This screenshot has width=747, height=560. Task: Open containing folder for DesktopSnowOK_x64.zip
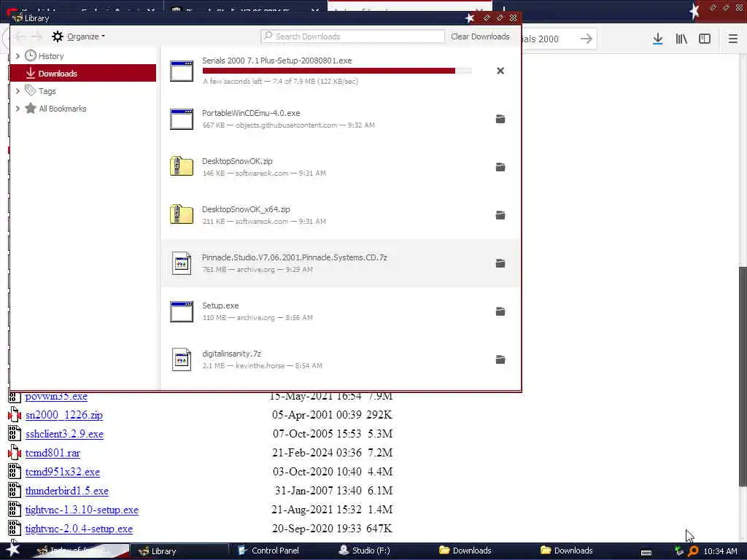[x=500, y=215]
